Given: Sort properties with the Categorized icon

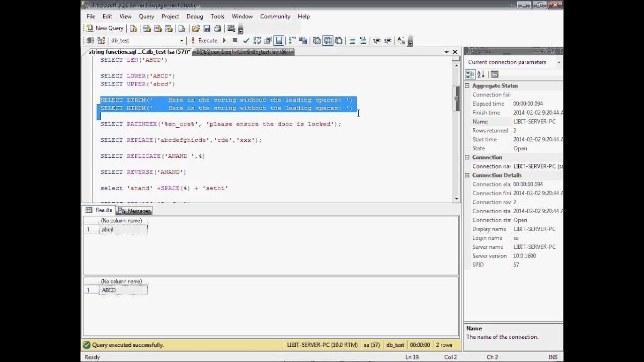Looking at the screenshot, I should 470,74.
